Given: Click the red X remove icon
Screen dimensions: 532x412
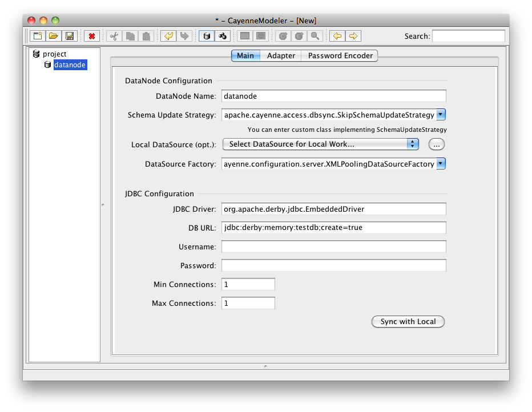Looking at the screenshot, I should pyautogui.click(x=91, y=36).
